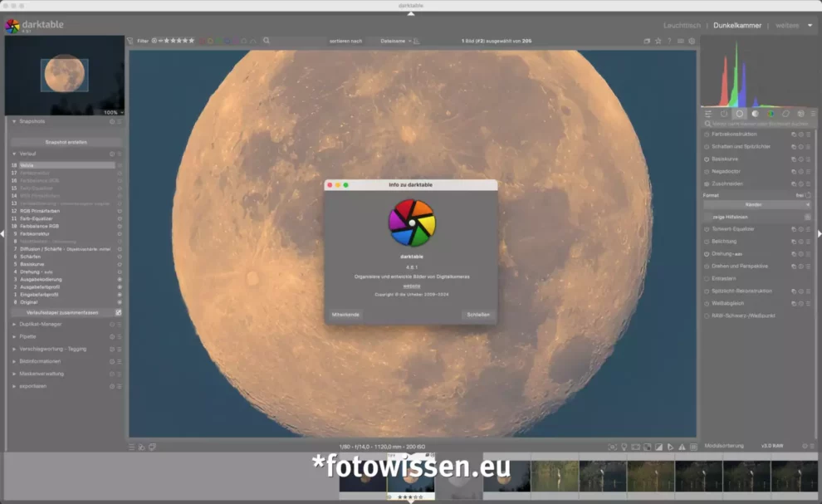This screenshot has height=504, width=822.
Task: Click the reset icon in Snapshots header
Action: [x=111, y=122]
